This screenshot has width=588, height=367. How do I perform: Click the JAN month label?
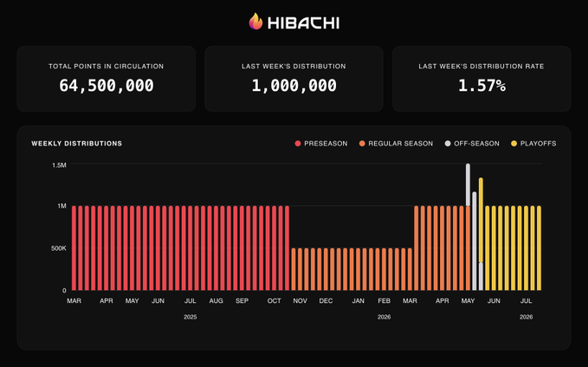tap(359, 301)
